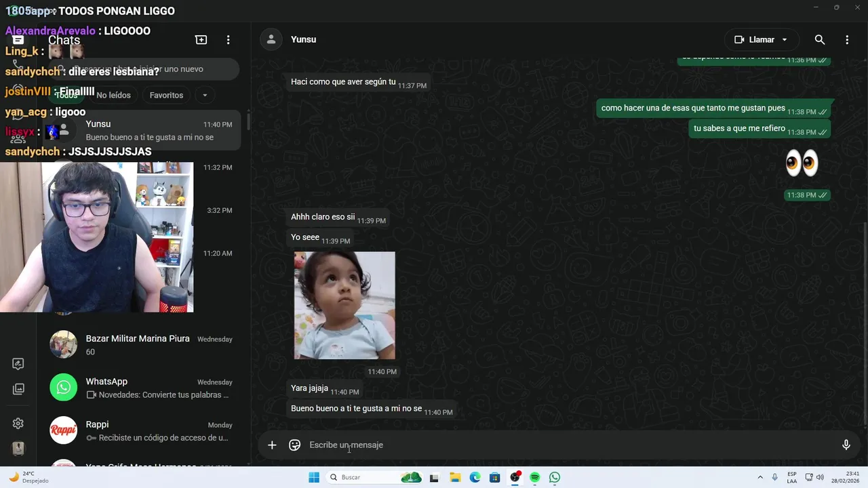Click the WhatsApp taskbar icon
Screen dimensions: 868x488
(555, 477)
